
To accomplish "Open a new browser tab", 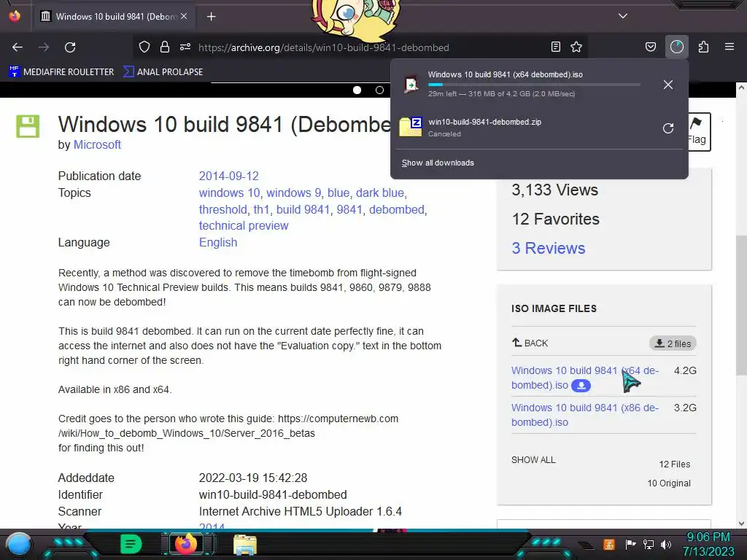I will coord(211,17).
